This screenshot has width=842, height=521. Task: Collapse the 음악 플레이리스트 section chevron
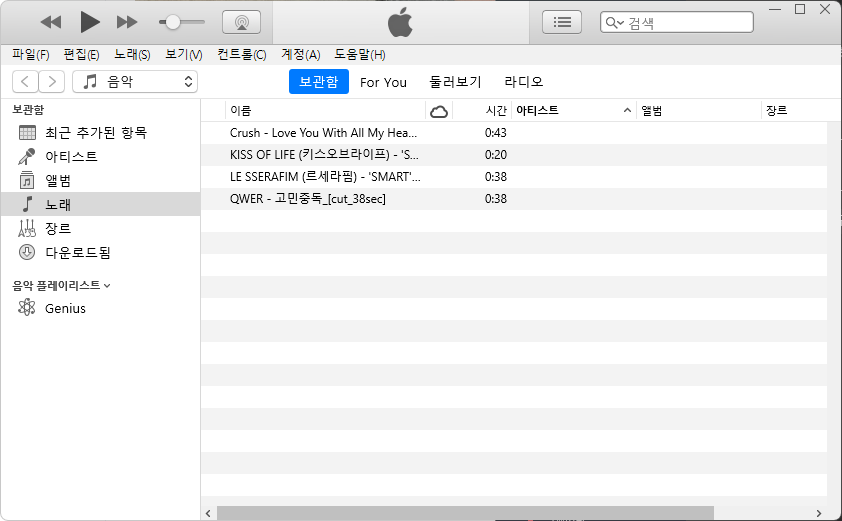tap(107, 286)
